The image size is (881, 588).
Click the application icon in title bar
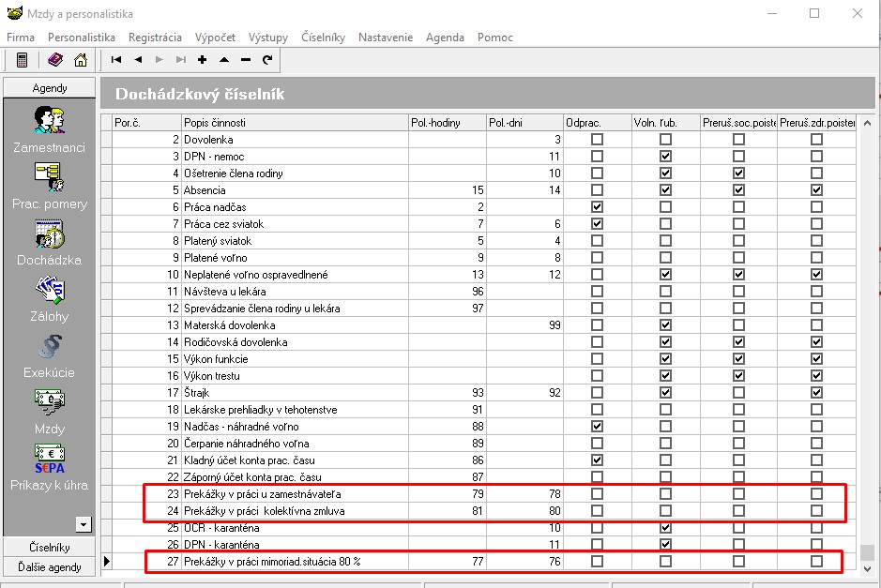tap(15, 13)
